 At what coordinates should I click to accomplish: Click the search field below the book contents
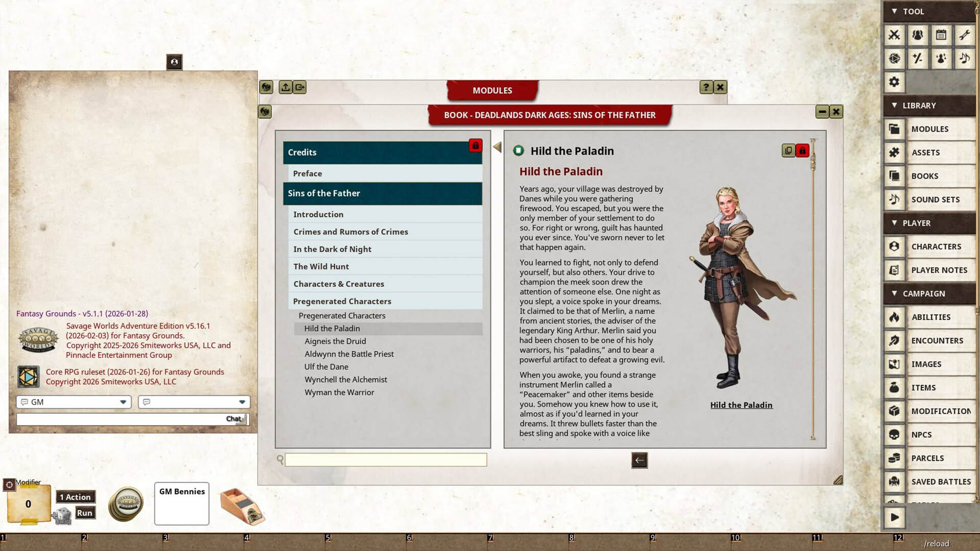(x=385, y=460)
